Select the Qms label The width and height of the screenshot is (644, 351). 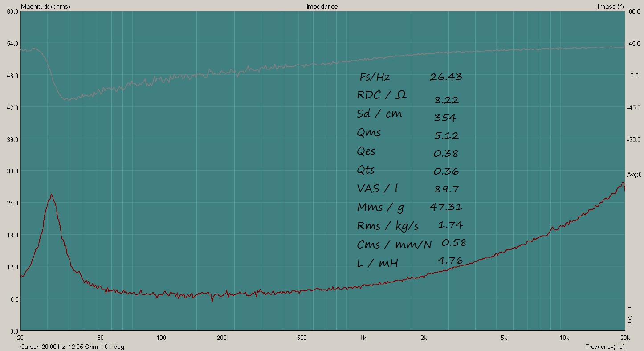(369, 133)
